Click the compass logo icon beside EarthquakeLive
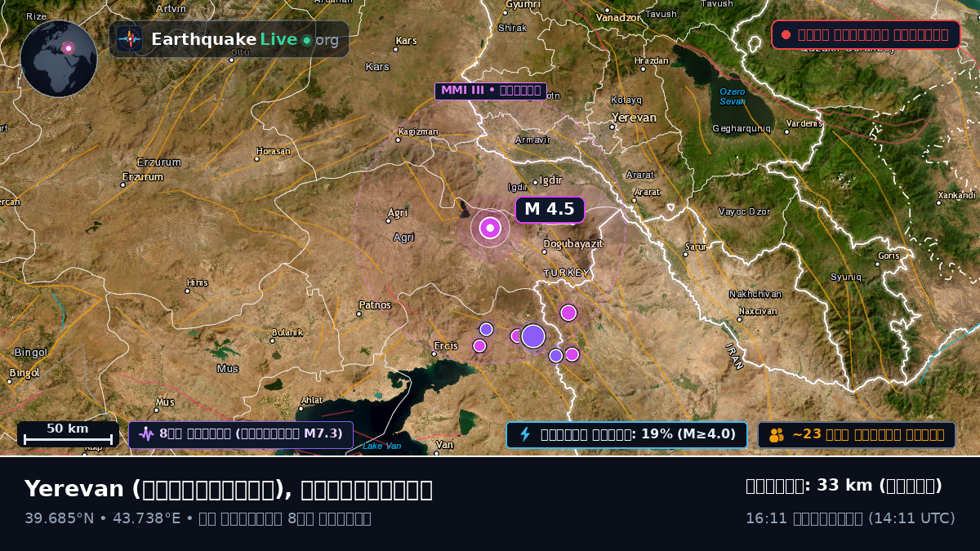The height and width of the screenshot is (551, 980). [129, 39]
